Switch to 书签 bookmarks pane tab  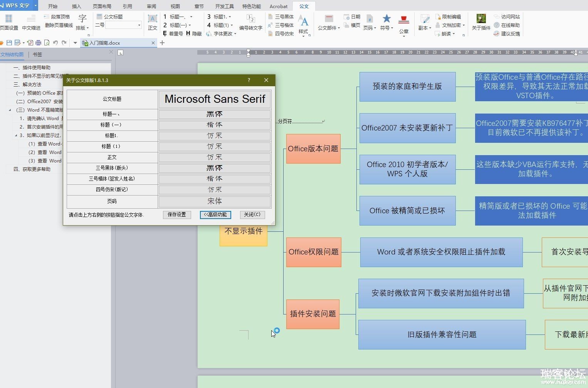coord(37,55)
